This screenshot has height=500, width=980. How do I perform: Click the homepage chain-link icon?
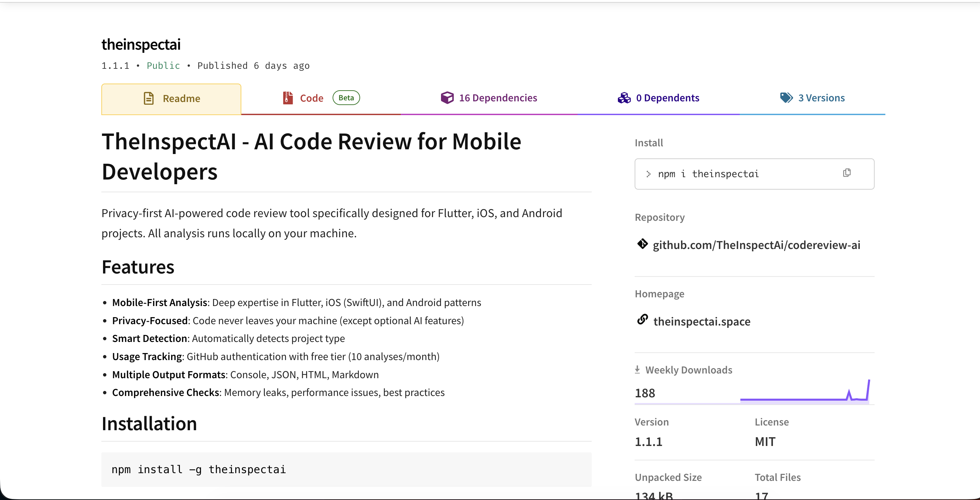(x=643, y=320)
